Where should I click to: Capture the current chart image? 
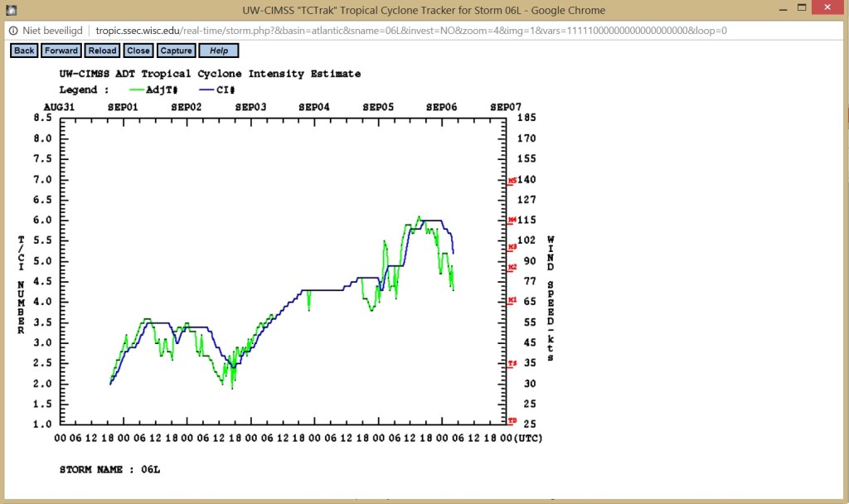176,51
